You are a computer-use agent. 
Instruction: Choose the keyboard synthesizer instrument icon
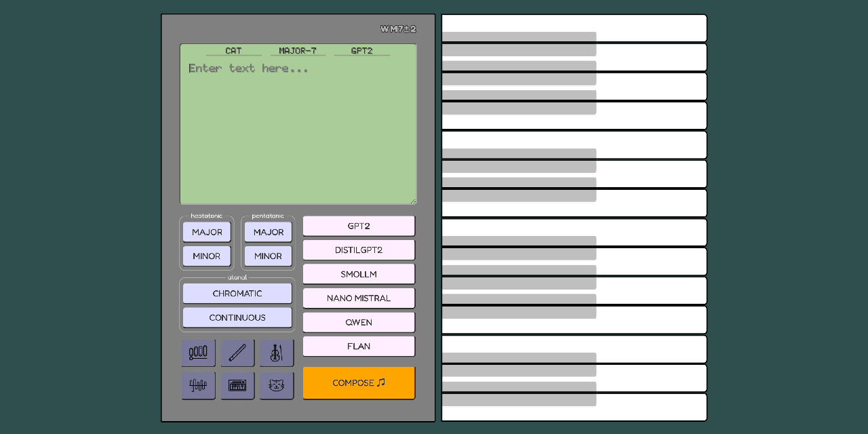[x=237, y=385]
